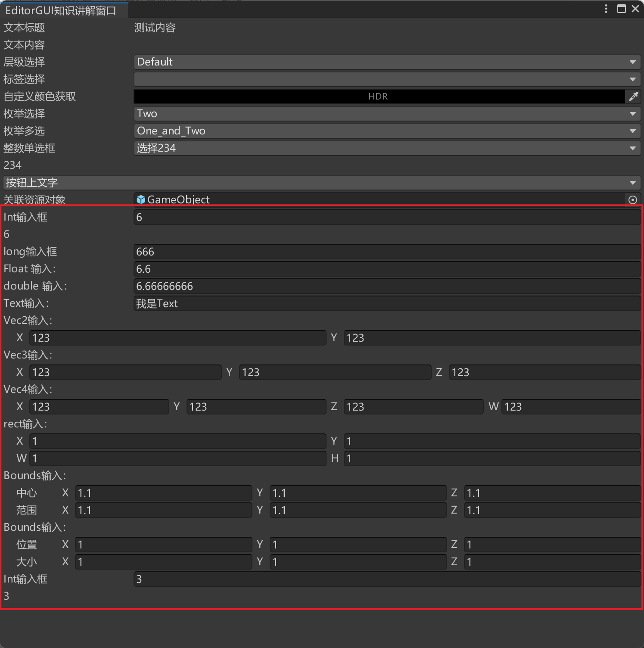Open the One_and_Two multi-select enum dropdown
This screenshot has height=648, width=644.
point(387,131)
